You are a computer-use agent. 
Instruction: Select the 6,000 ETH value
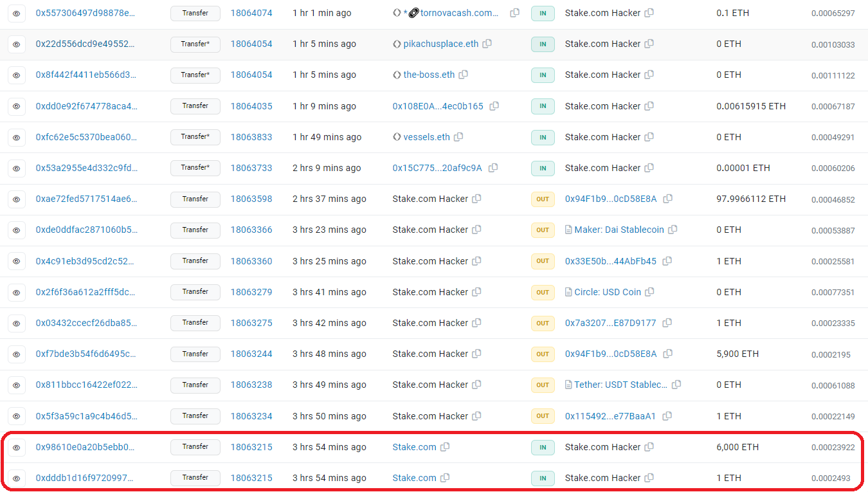pyautogui.click(x=737, y=447)
